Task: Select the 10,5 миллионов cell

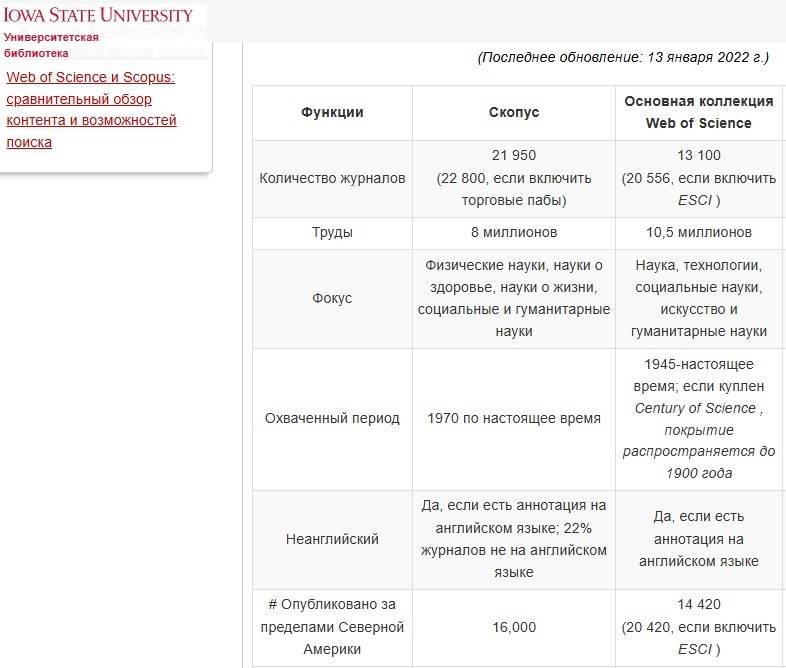Action: tap(698, 233)
